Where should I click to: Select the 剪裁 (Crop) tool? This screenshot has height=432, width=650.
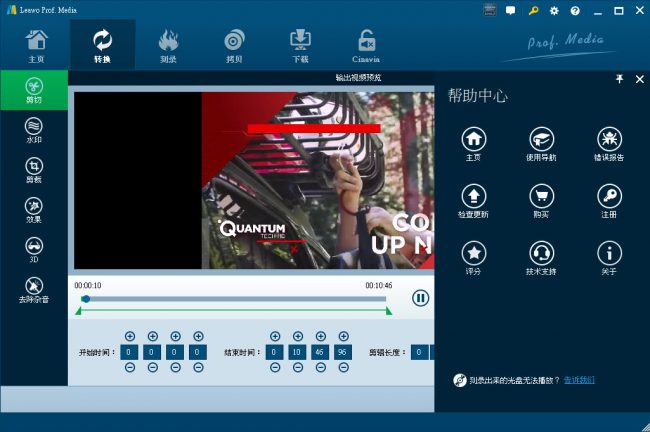(34, 170)
